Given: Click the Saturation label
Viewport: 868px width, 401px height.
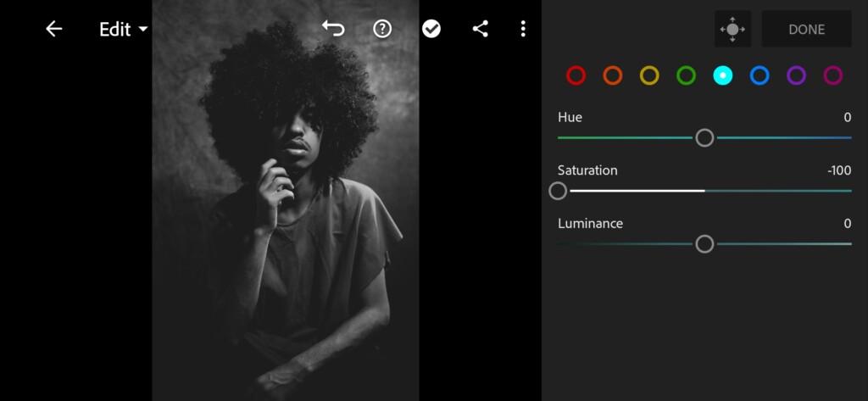Looking at the screenshot, I should [x=587, y=170].
